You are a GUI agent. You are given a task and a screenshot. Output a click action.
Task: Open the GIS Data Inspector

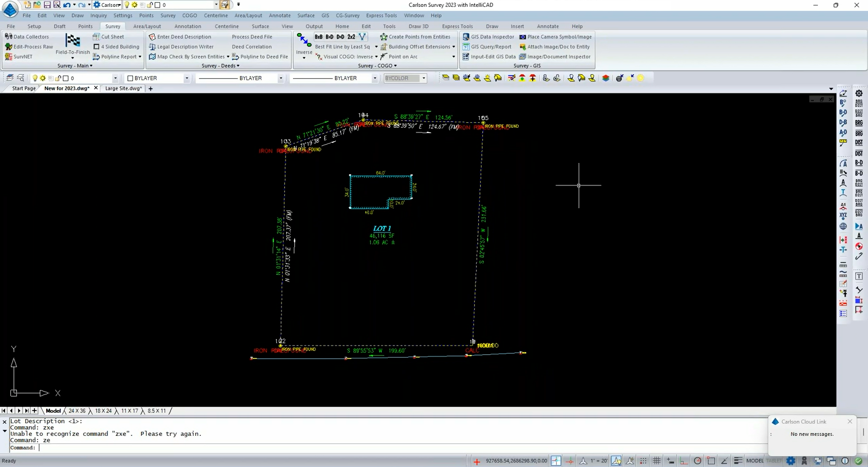(492, 37)
